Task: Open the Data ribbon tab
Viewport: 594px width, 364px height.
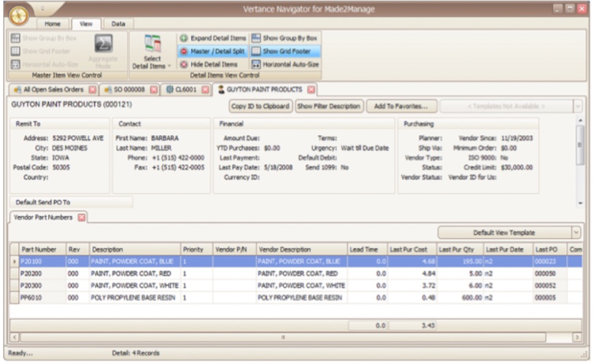Action: click(x=117, y=24)
